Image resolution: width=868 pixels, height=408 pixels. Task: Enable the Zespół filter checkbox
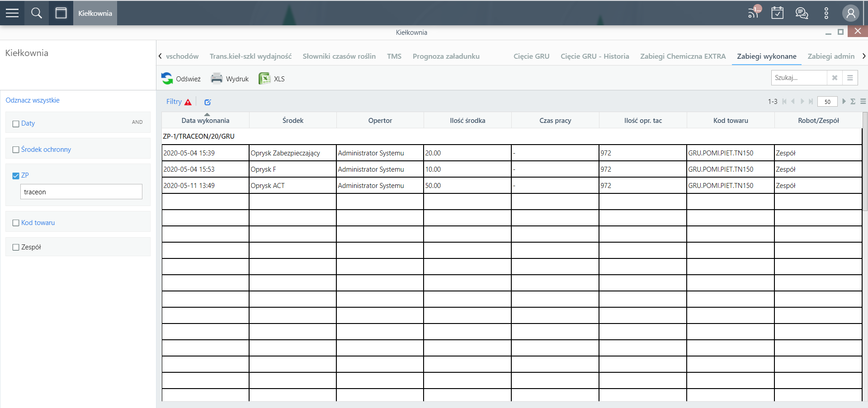coord(16,247)
